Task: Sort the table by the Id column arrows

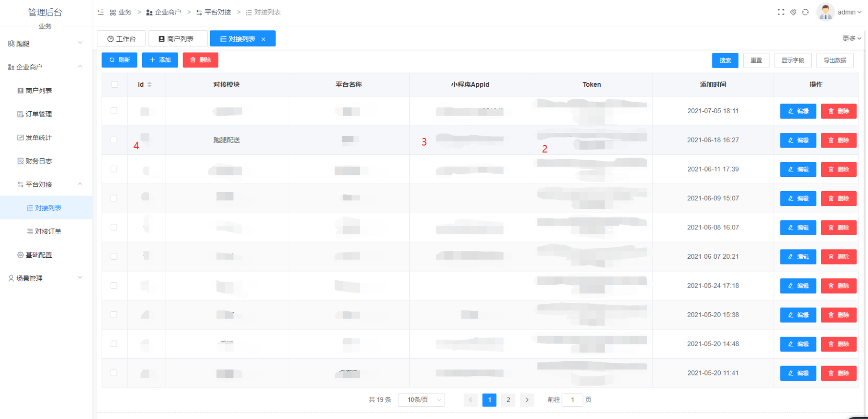Action: [x=149, y=85]
